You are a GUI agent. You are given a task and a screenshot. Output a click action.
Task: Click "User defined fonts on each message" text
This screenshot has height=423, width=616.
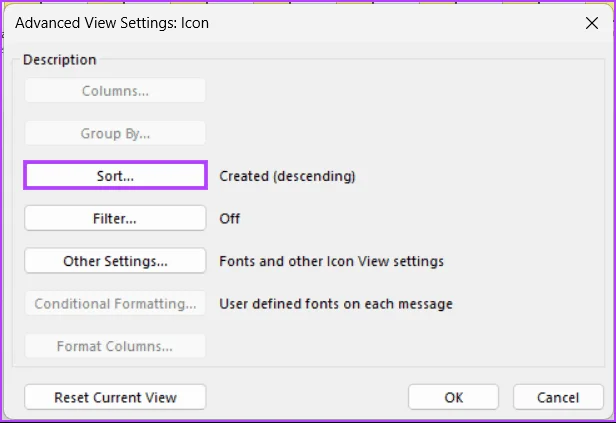click(x=336, y=304)
